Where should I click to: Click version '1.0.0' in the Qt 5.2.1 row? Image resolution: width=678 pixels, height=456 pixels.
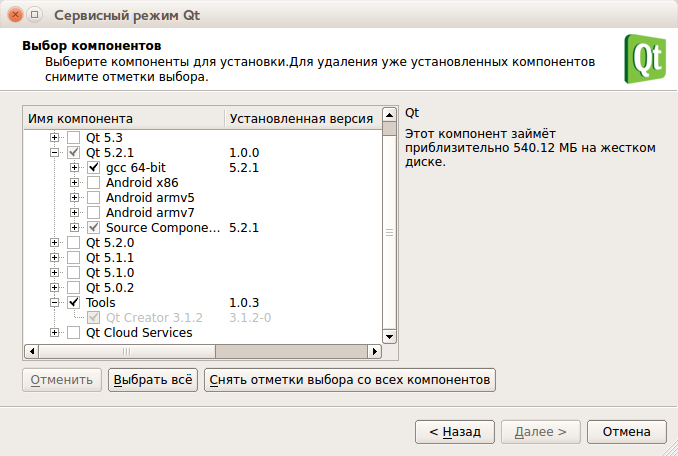point(244,153)
